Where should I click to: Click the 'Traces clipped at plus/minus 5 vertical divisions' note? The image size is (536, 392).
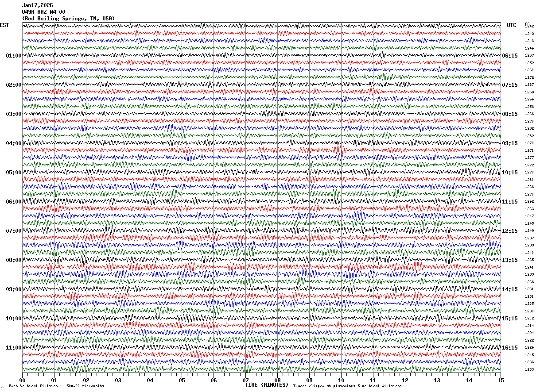(347, 386)
